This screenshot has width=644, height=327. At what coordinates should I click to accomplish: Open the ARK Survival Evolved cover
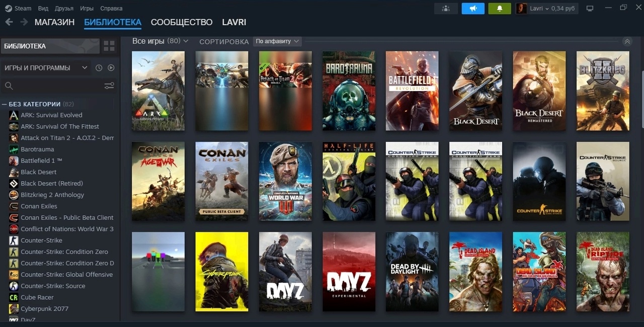(158, 91)
